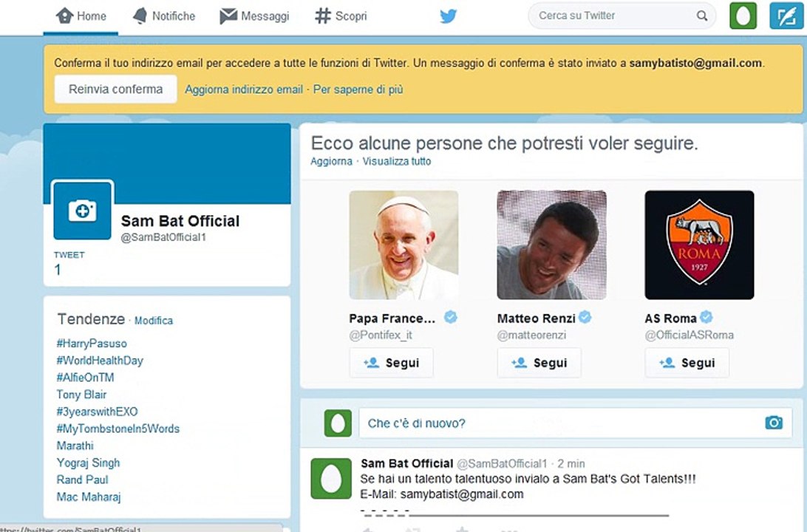Click the @Pontifex_it handle

pos(381,335)
